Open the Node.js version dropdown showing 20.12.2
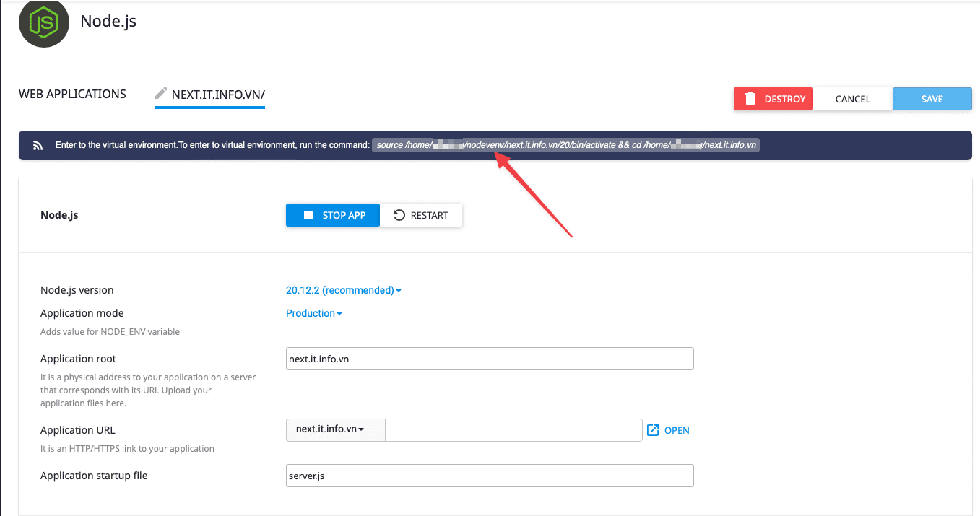This screenshot has width=980, height=516. click(343, 289)
